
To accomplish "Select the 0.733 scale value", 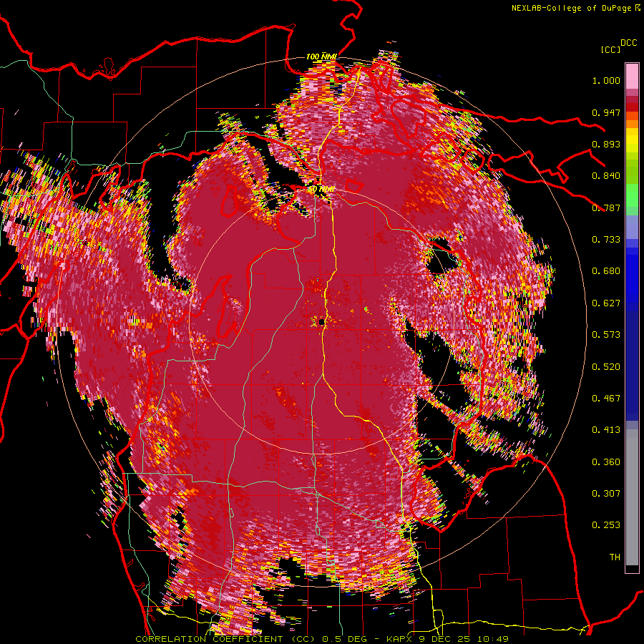I will click(606, 240).
